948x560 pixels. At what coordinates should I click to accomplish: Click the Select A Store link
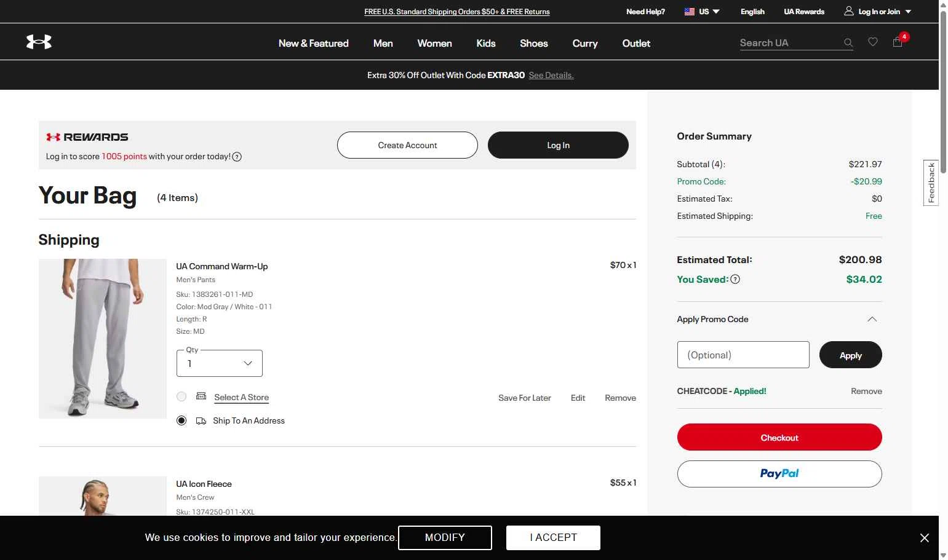pos(241,397)
